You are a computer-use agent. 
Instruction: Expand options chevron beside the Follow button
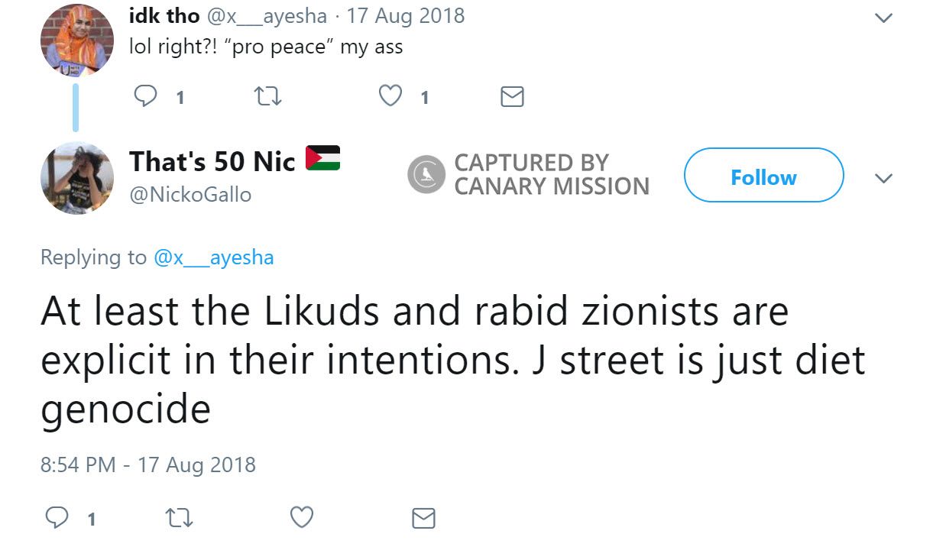click(883, 178)
